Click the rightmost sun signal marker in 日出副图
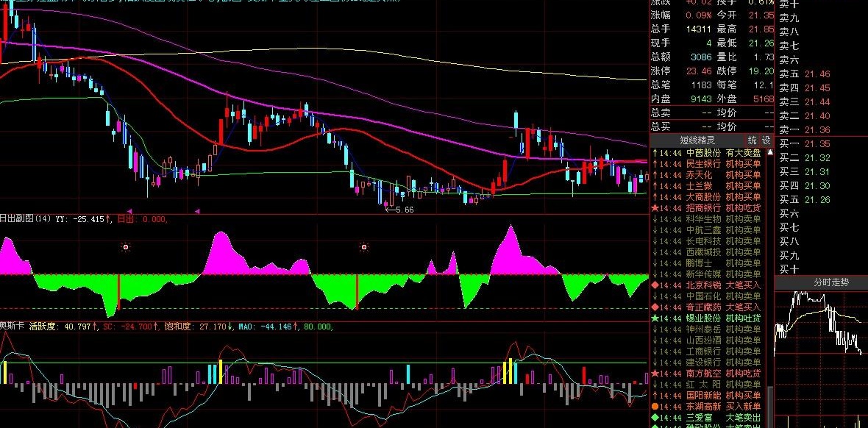The width and height of the screenshot is (868, 428). 363,247
